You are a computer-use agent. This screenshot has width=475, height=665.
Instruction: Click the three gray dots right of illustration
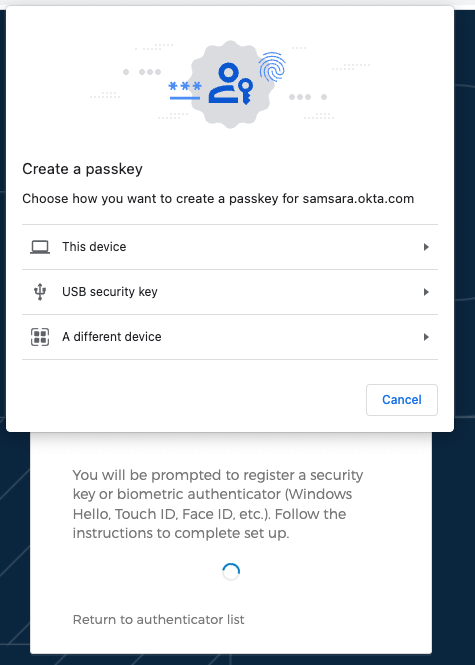[x=300, y=97]
